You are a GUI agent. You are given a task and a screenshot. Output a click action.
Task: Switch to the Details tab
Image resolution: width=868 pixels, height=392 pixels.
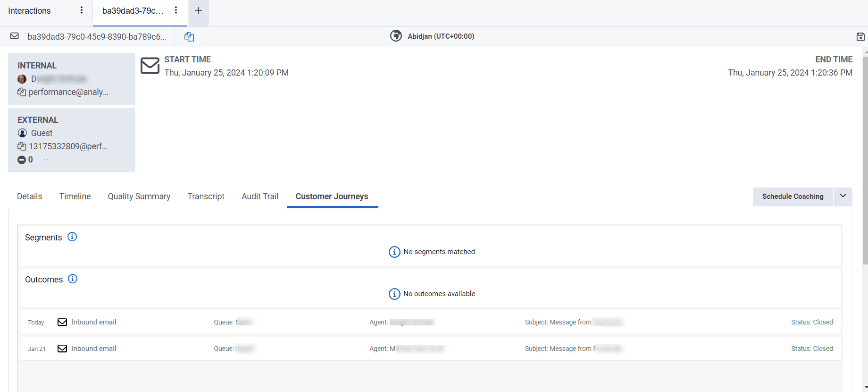pyautogui.click(x=29, y=196)
